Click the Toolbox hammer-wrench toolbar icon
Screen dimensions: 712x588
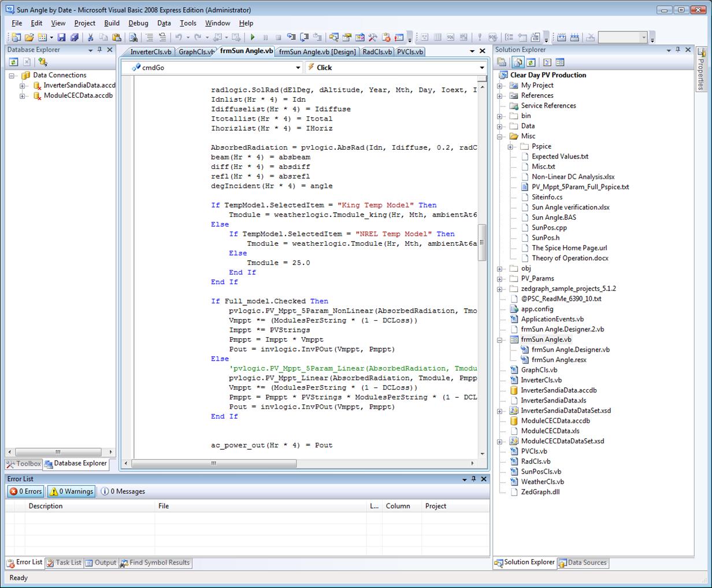[373, 38]
